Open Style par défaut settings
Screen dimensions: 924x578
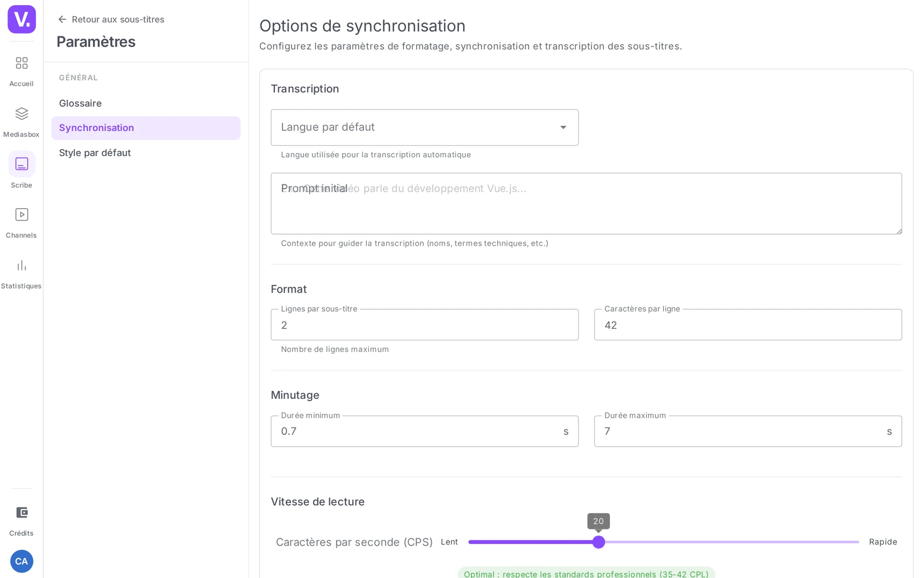click(x=146, y=153)
